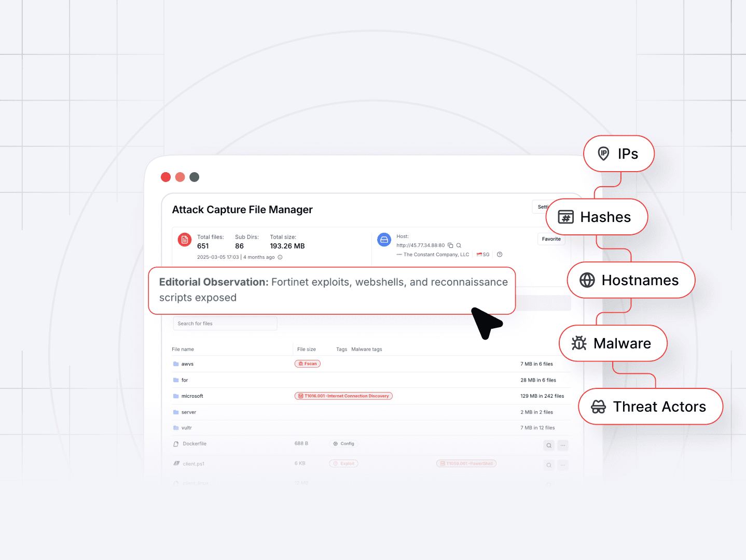This screenshot has width=746, height=560.
Task: Open the folder named 'for'
Action: [x=185, y=380]
